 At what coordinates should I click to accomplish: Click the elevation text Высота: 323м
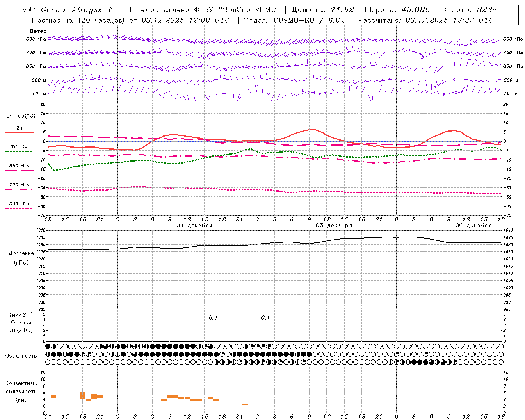(469, 10)
